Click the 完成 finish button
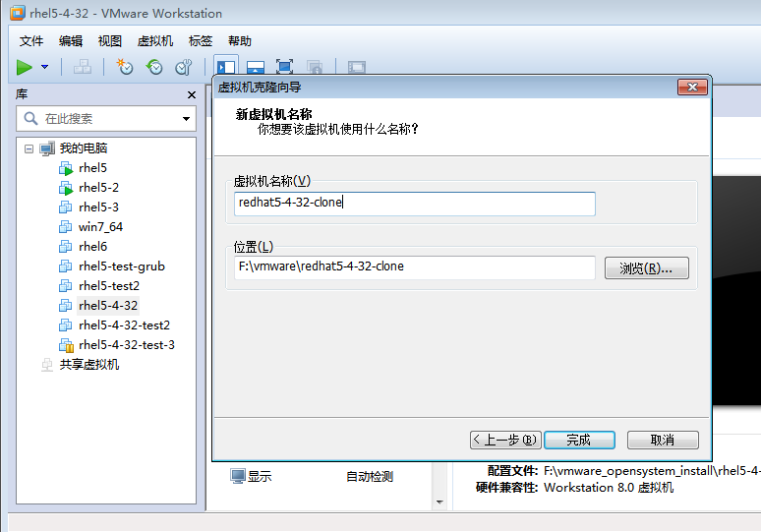The image size is (761, 532). (x=579, y=441)
